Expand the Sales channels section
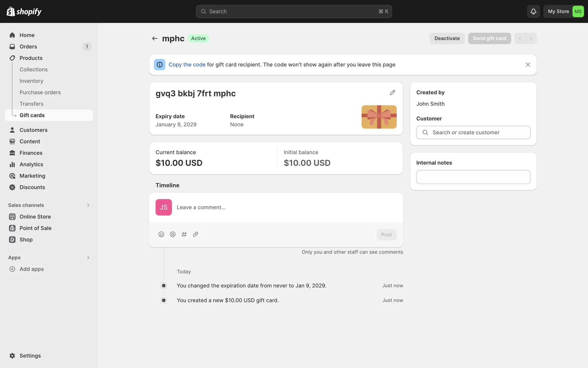 pyautogui.click(x=88, y=205)
